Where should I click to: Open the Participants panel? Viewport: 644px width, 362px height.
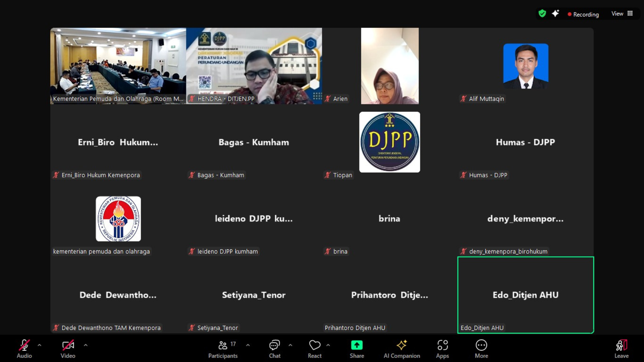tap(223, 349)
